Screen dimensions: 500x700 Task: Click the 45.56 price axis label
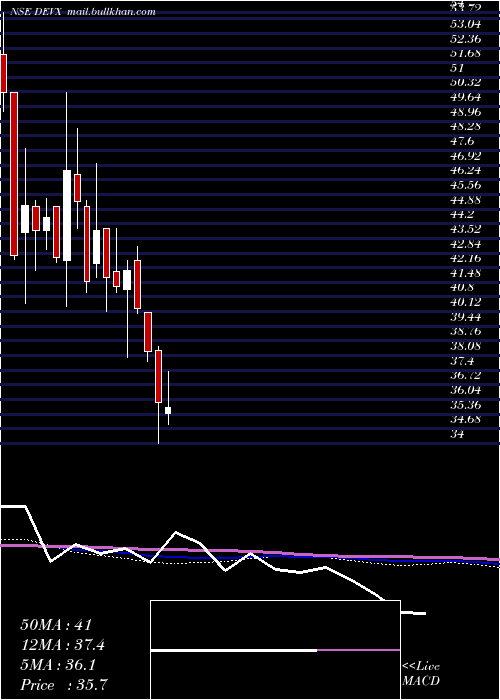464,185
